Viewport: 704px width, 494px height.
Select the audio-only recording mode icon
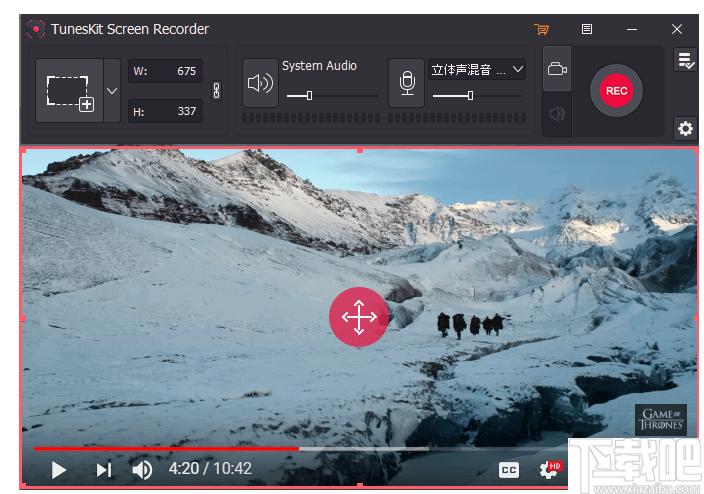(x=557, y=114)
